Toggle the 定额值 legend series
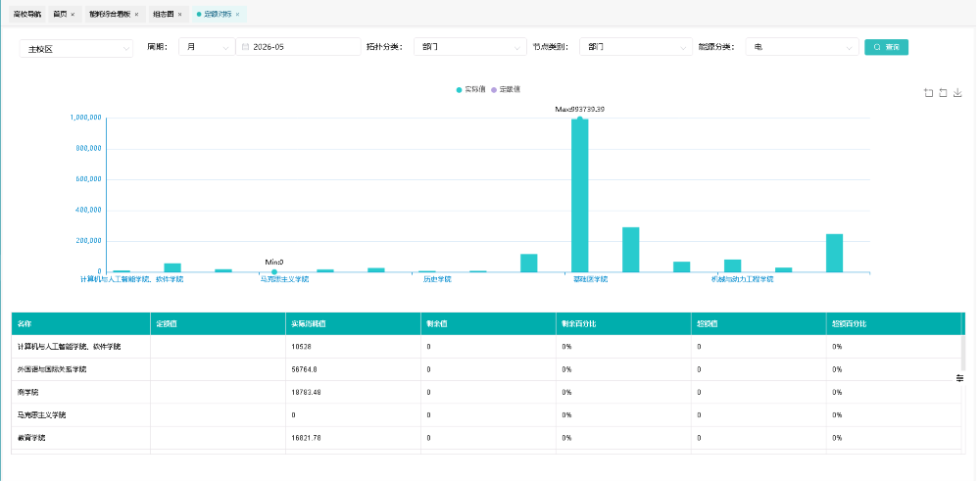The width and height of the screenshot is (980, 482). (506, 90)
